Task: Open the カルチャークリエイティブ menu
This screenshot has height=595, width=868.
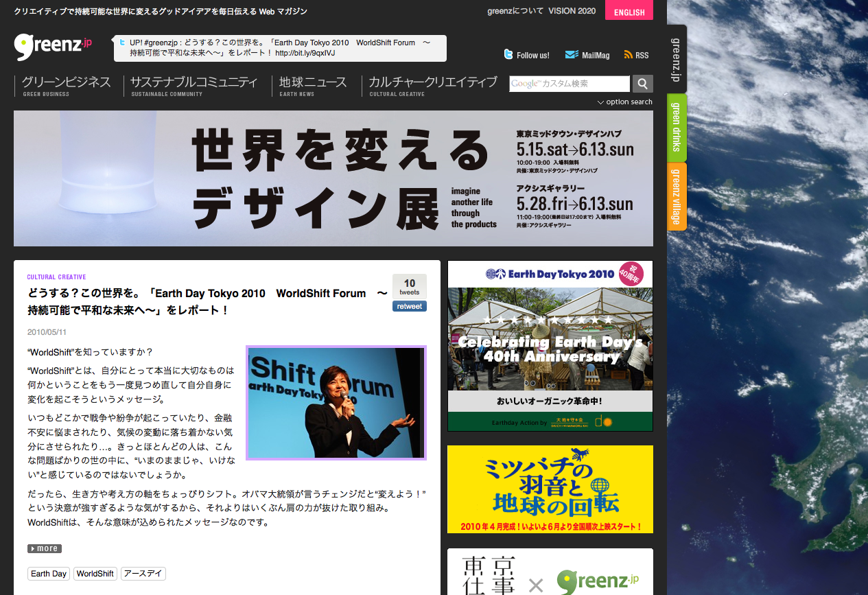Action: [433, 86]
